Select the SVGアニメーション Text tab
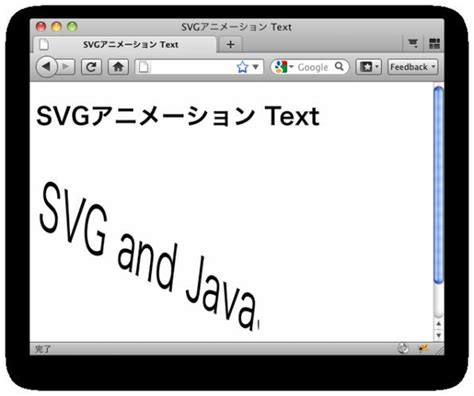This screenshot has height=396, width=474. [125, 44]
